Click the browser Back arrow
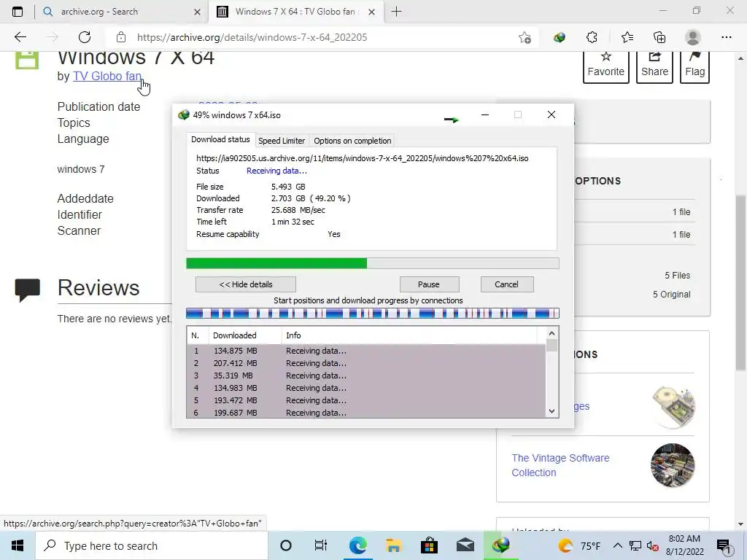747x560 pixels. pyautogui.click(x=20, y=37)
